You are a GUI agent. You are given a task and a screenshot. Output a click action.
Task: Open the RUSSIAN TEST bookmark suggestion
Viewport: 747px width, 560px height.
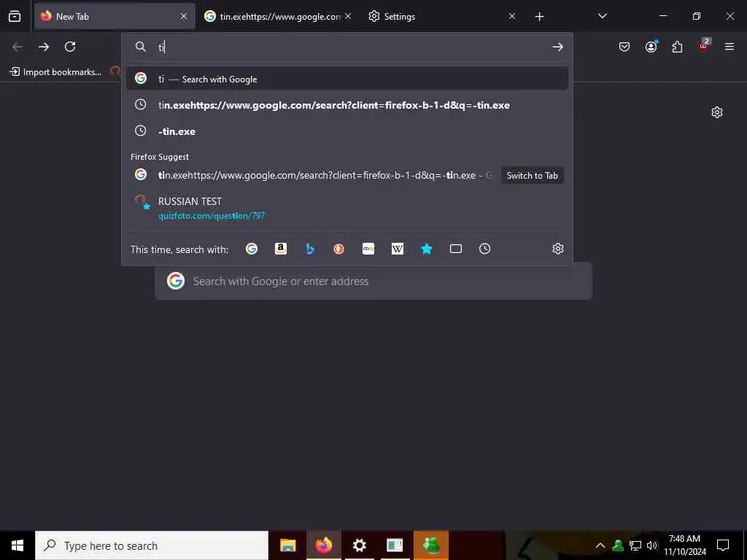[347, 208]
